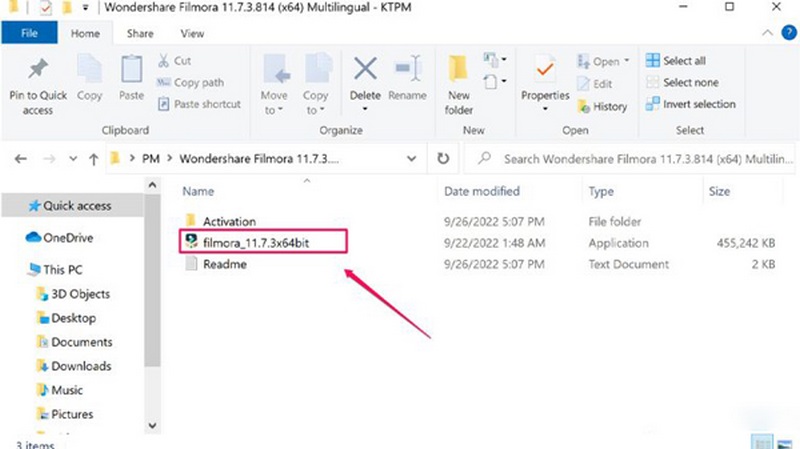Sort by Name column header
Viewport: 800px width, 449px height.
click(x=198, y=191)
